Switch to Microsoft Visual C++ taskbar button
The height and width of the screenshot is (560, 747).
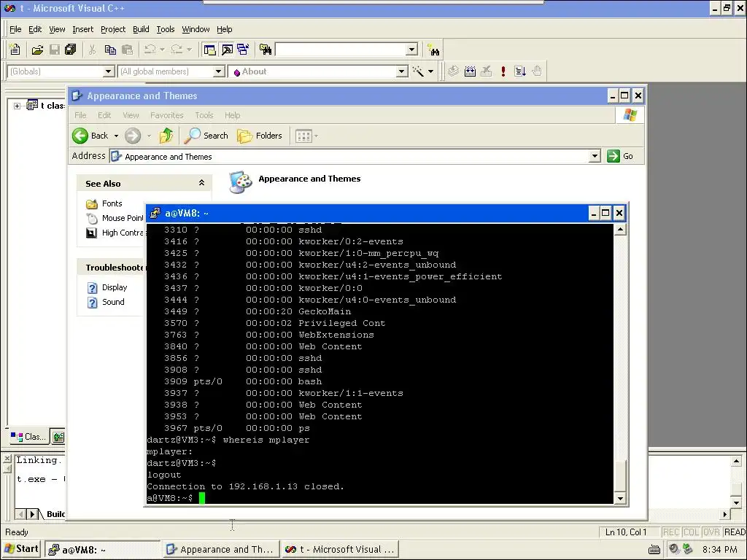(340, 550)
